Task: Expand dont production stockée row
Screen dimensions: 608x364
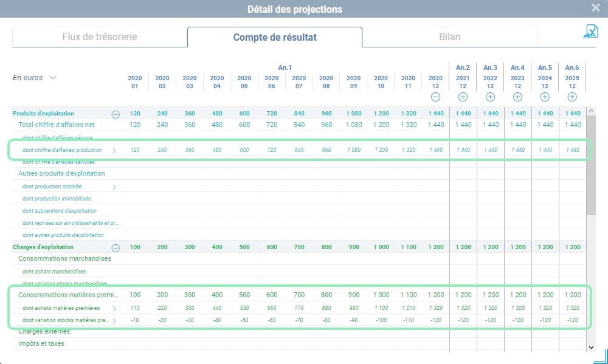Action: coord(114,187)
